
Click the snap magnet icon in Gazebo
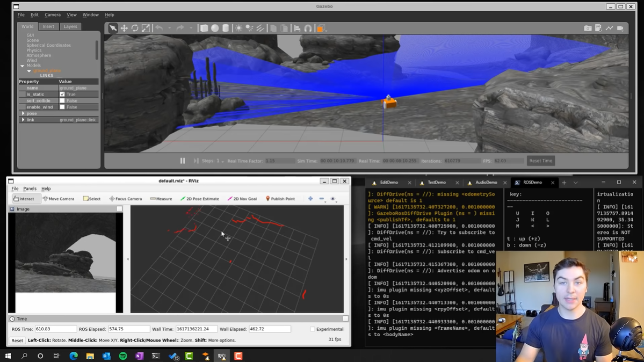click(308, 28)
